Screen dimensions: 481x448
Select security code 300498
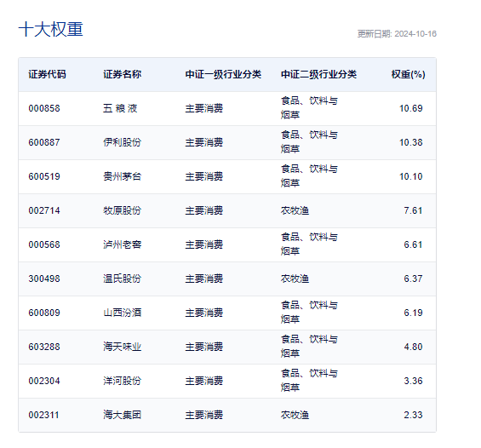(44, 279)
